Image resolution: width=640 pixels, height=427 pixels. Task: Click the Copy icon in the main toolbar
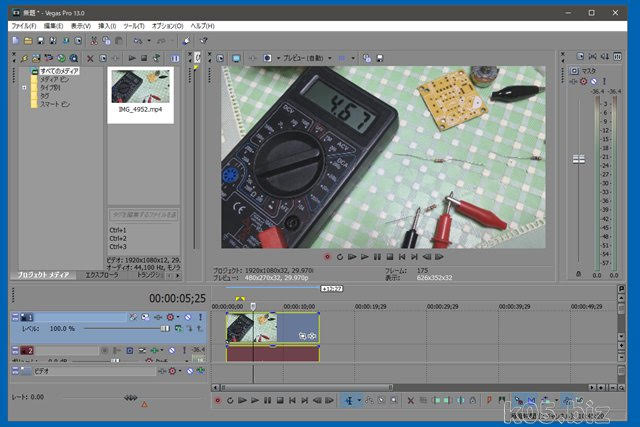107,40
